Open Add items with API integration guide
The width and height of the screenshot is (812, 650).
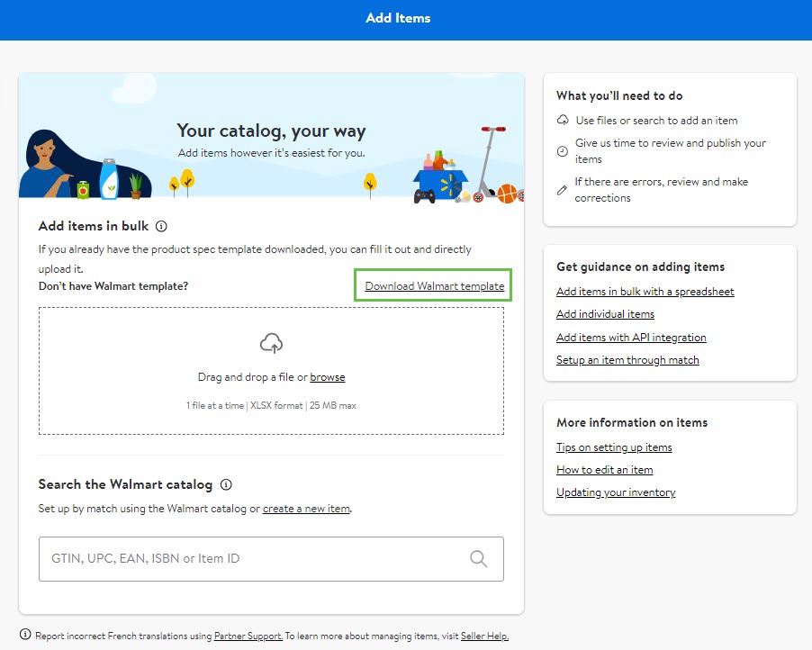click(x=631, y=338)
